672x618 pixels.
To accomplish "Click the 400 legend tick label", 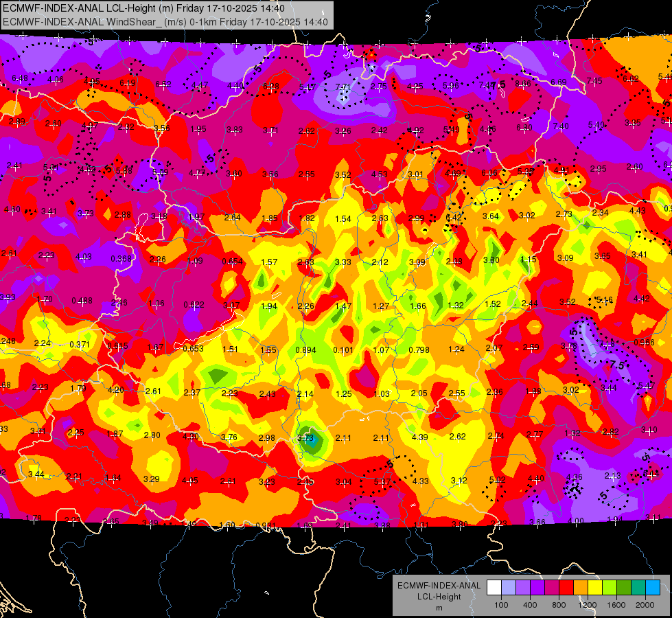I will coord(530,605).
